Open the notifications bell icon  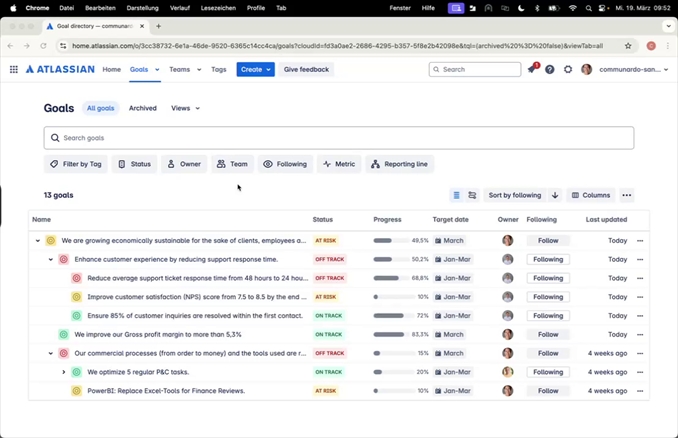(x=531, y=70)
